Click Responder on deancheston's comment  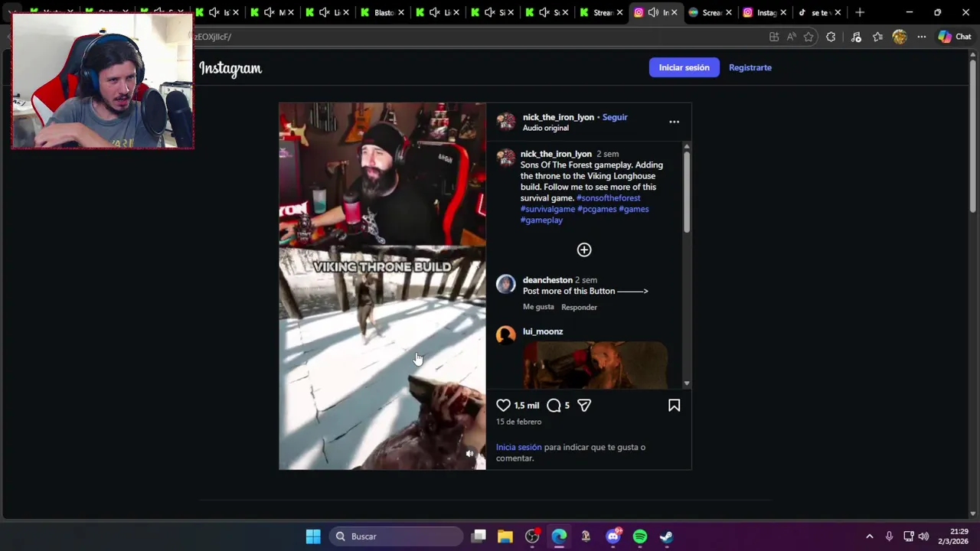579,307
